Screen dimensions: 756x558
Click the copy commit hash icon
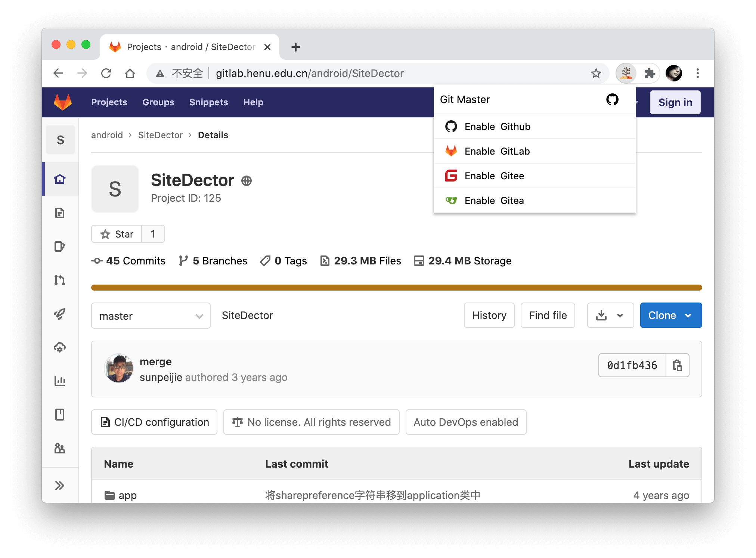coord(677,365)
